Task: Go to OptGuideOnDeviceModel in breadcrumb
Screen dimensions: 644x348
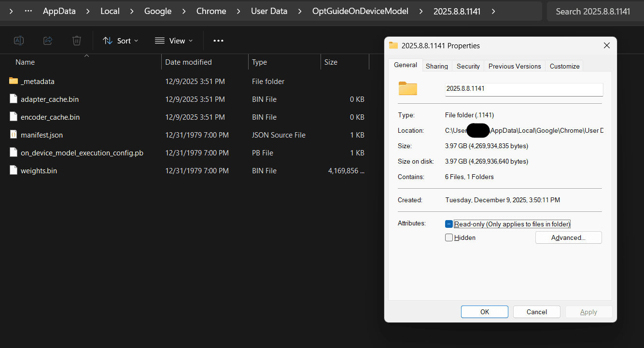Action: [x=360, y=11]
